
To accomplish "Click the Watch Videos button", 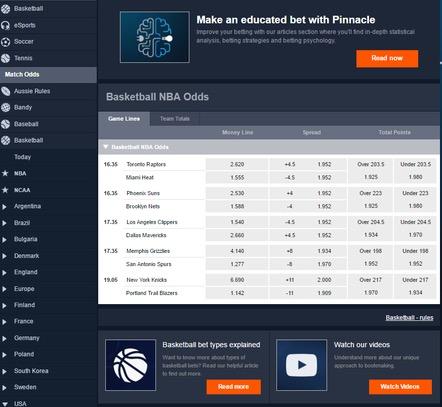I will [400, 387].
